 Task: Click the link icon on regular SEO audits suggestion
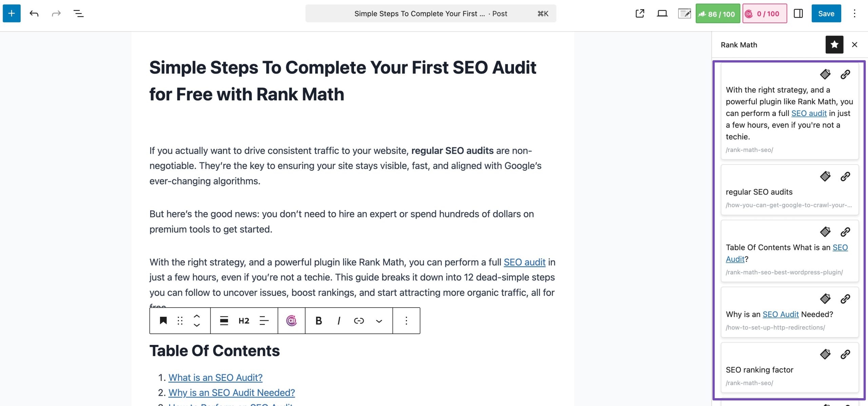coord(845,176)
